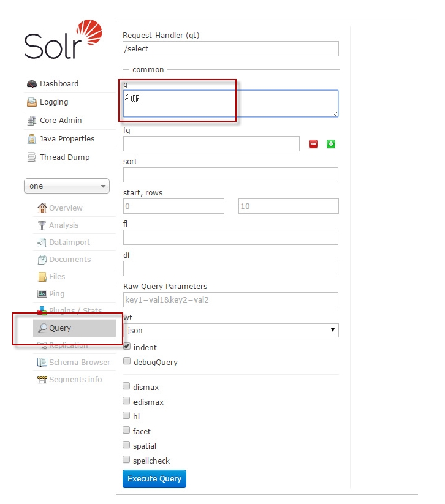The width and height of the screenshot is (445, 504).
Task: Click the Query magnifier icon
Action: [x=42, y=328]
